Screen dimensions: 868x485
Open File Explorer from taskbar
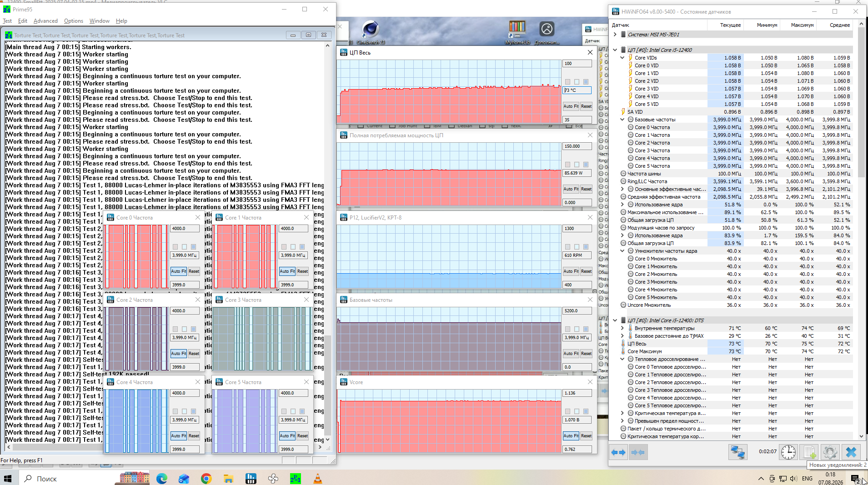pyautogui.click(x=228, y=479)
